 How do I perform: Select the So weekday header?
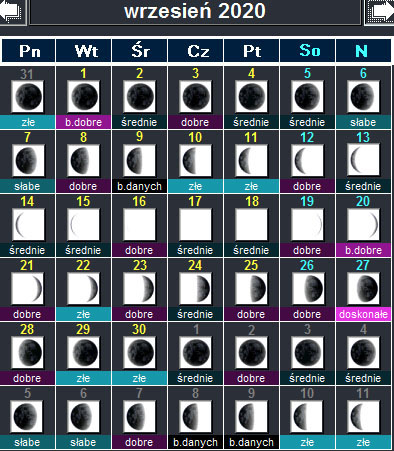(307, 51)
